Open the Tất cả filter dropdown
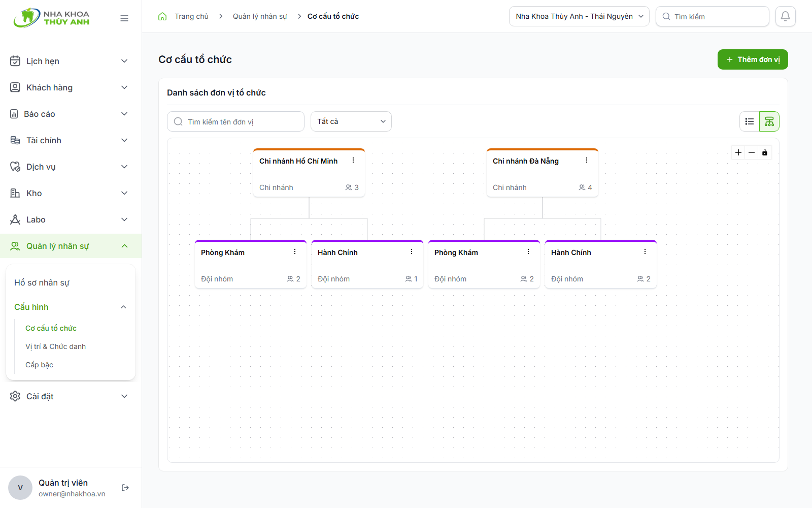Image resolution: width=812 pixels, height=508 pixels. [351, 121]
